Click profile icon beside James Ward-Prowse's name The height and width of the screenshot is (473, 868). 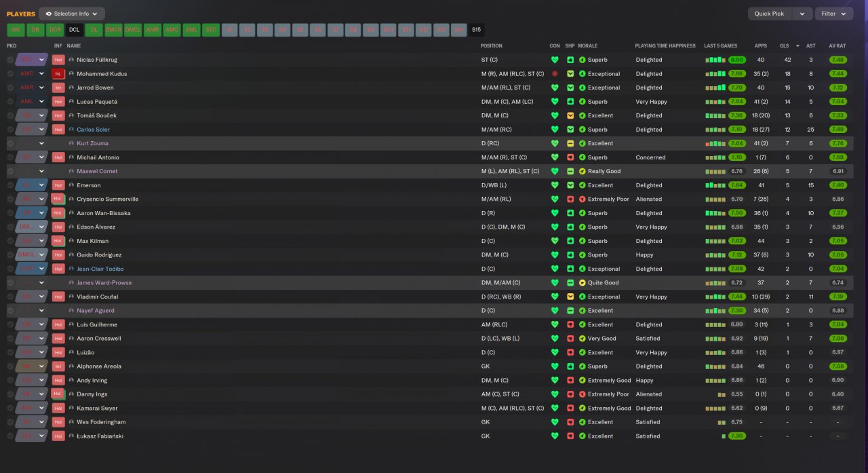(x=71, y=283)
